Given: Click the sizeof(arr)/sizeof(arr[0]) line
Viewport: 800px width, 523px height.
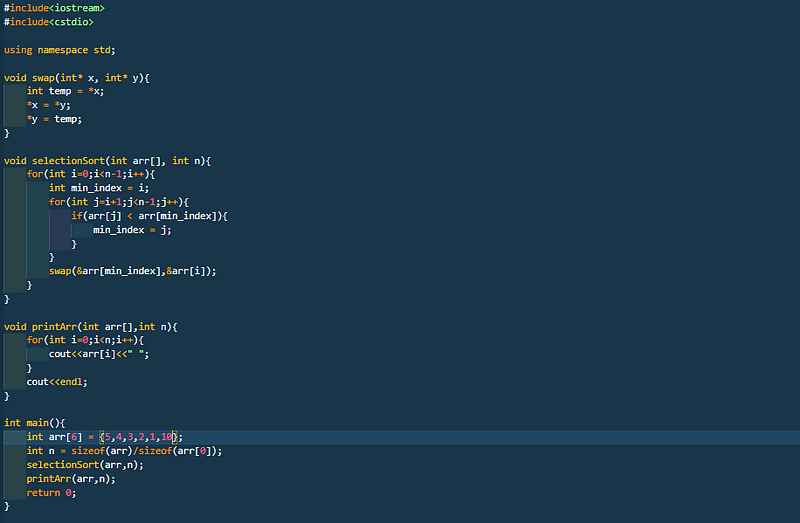Looking at the screenshot, I should point(124,451).
